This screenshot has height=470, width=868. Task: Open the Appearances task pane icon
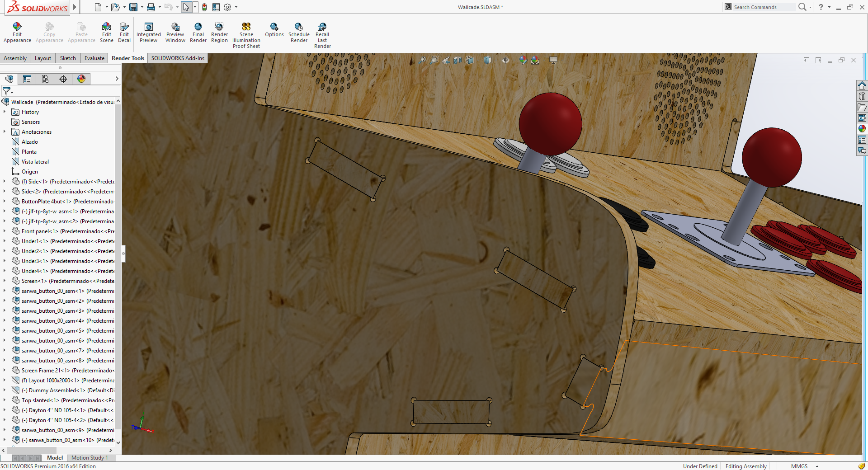[x=862, y=129]
